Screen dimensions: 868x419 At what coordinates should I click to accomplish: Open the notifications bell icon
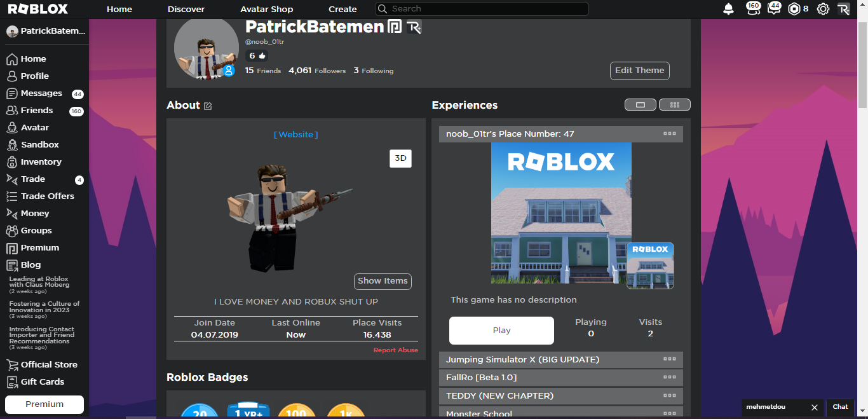click(728, 9)
